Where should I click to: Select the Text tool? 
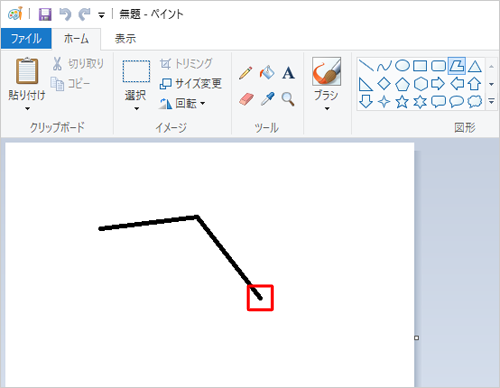coord(288,73)
